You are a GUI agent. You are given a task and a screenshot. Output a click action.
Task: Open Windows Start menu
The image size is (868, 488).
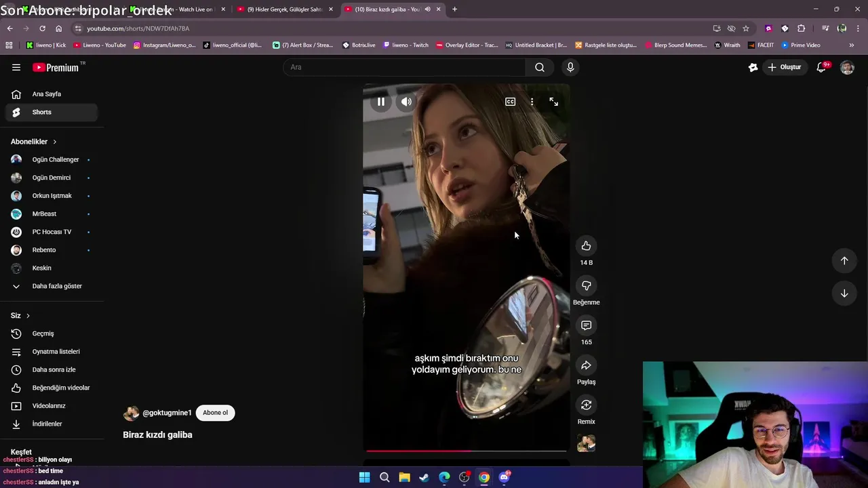[x=364, y=477]
